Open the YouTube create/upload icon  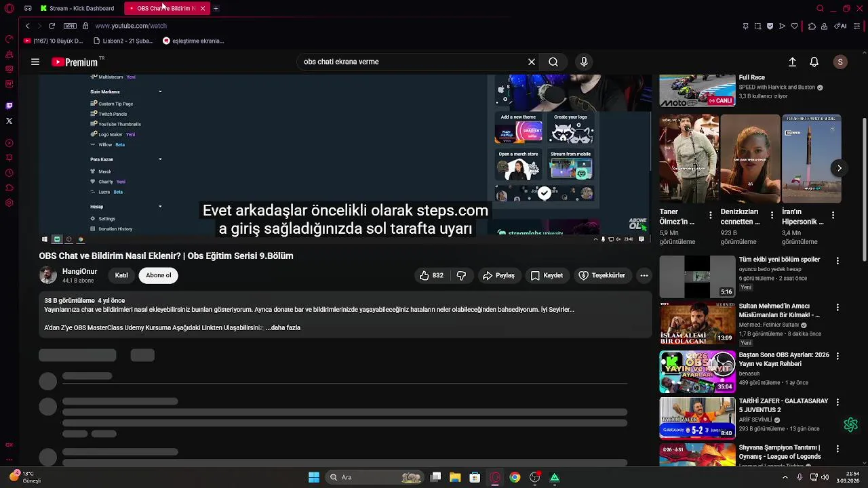[x=792, y=62]
